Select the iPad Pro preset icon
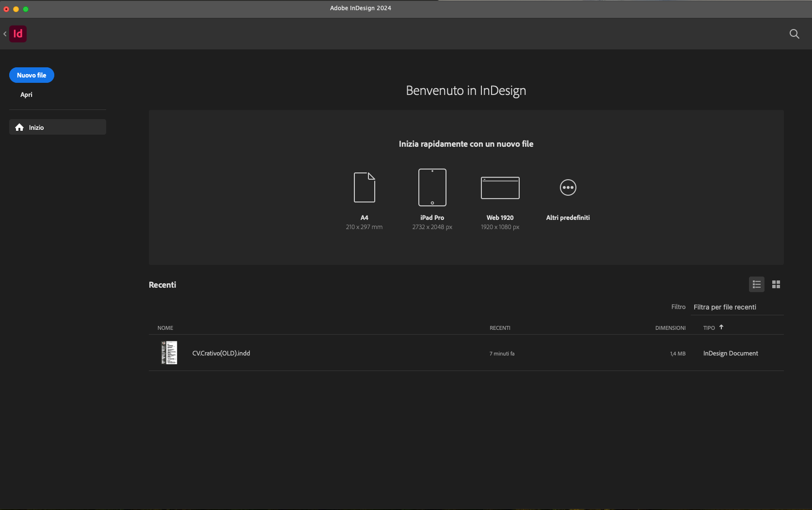The image size is (812, 510). pyautogui.click(x=432, y=187)
